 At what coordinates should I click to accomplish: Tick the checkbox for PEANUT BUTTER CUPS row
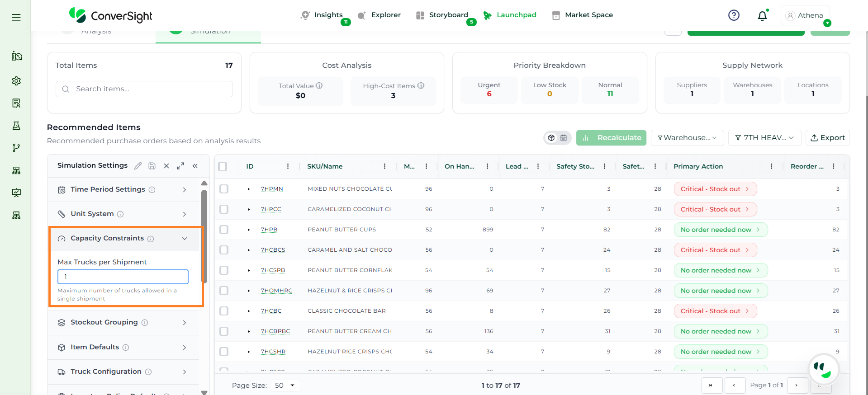pyautogui.click(x=224, y=230)
